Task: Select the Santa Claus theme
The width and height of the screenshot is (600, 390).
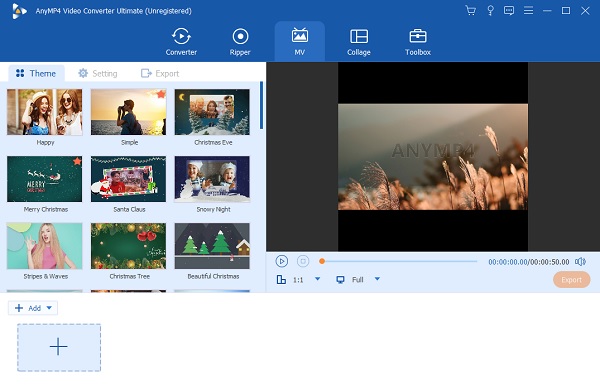Action: (129, 179)
